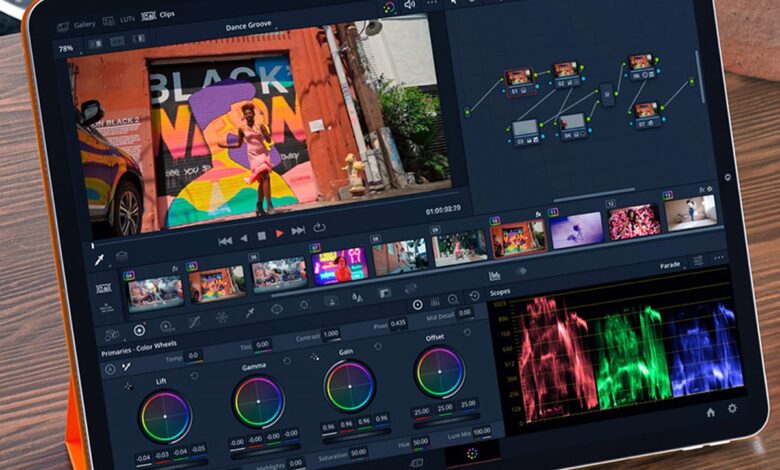Select clip thumbnail 08
The width and height of the screenshot is (780, 470).
coord(400,256)
